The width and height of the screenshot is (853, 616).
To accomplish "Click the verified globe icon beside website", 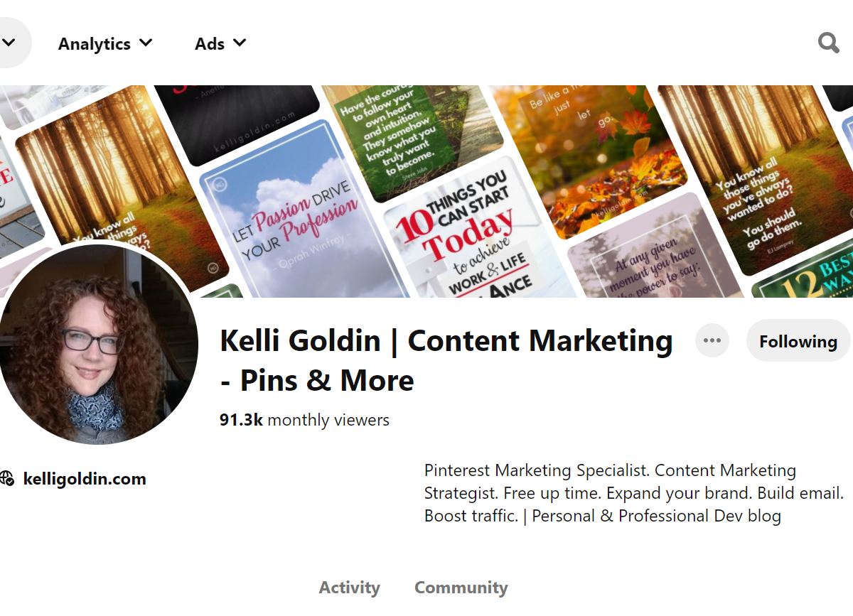I will point(6,479).
